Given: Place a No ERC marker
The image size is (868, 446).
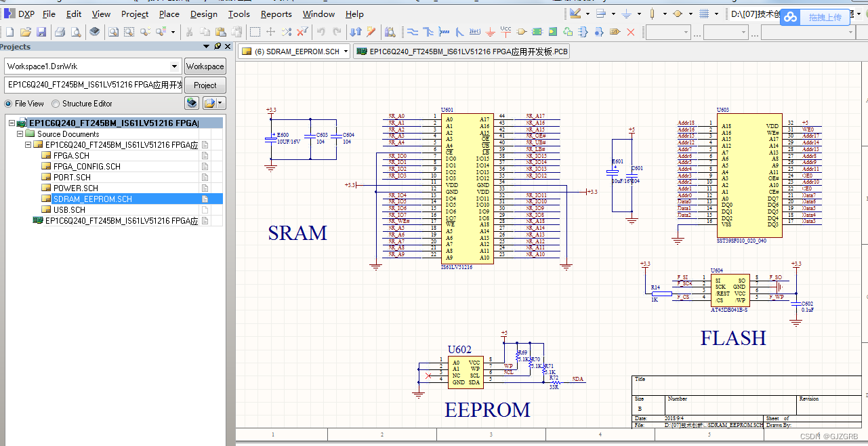Looking at the screenshot, I should point(630,32).
